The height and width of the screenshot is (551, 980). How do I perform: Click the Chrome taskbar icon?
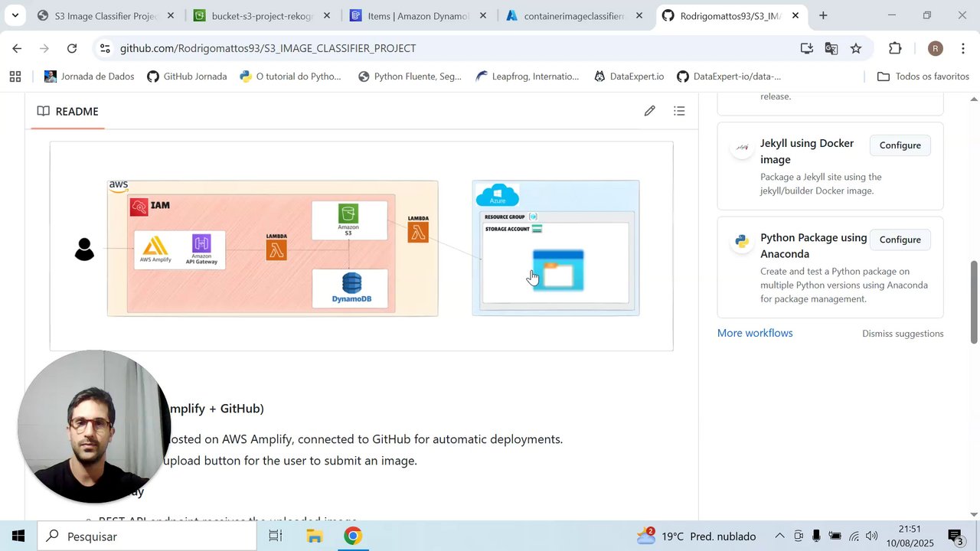[x=353, y=536]
